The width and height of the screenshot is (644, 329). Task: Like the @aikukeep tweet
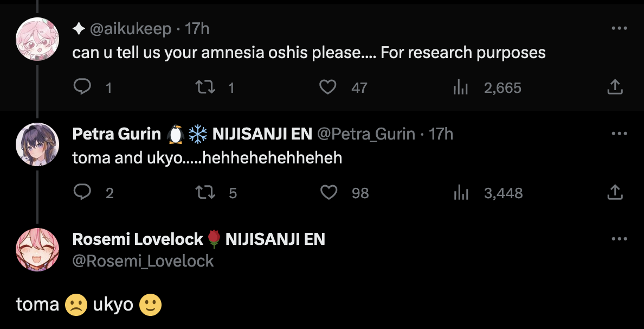327,87
